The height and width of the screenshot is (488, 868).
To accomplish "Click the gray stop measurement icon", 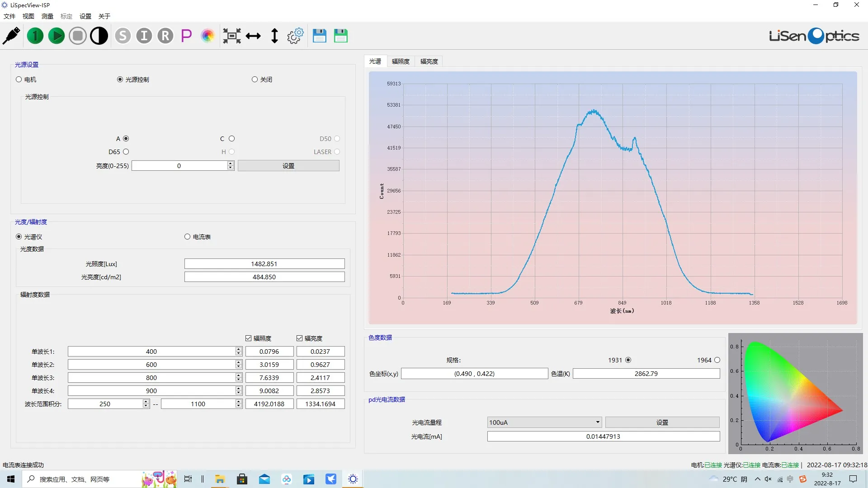I will pyautogui.click(x=78, y=36).
